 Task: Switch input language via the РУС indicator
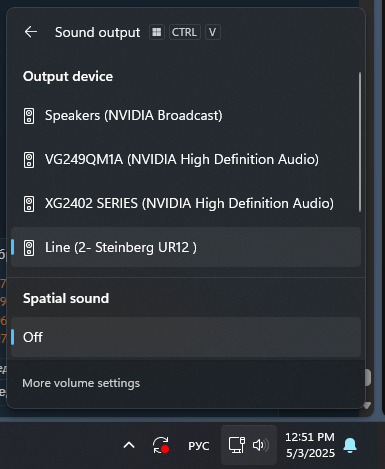click(x=199, y=446)
